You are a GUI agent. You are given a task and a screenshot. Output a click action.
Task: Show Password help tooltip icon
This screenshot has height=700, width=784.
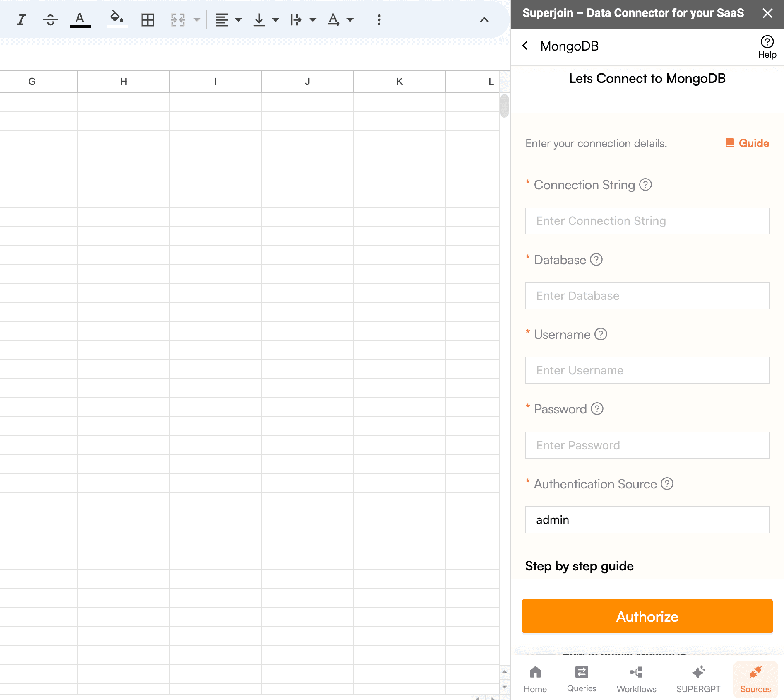pyautogui.click(x=597, y=409)
